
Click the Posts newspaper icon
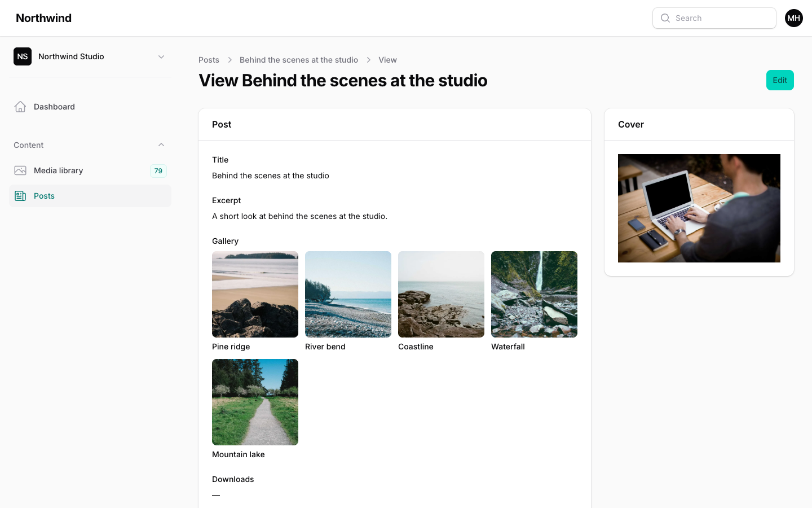point(20,196)
